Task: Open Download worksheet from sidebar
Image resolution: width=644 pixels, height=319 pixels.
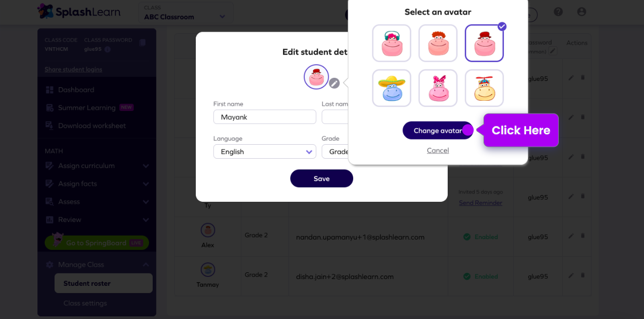Action: [91, 126]
